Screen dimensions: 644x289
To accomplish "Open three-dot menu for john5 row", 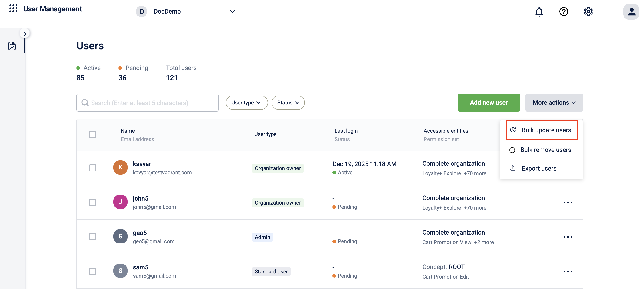I will point(568,203).
